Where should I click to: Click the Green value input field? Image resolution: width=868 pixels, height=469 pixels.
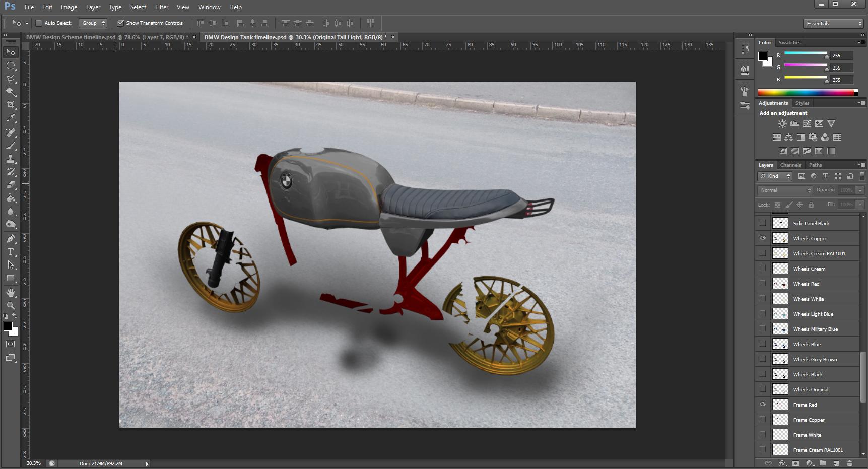tap(842, 68)
